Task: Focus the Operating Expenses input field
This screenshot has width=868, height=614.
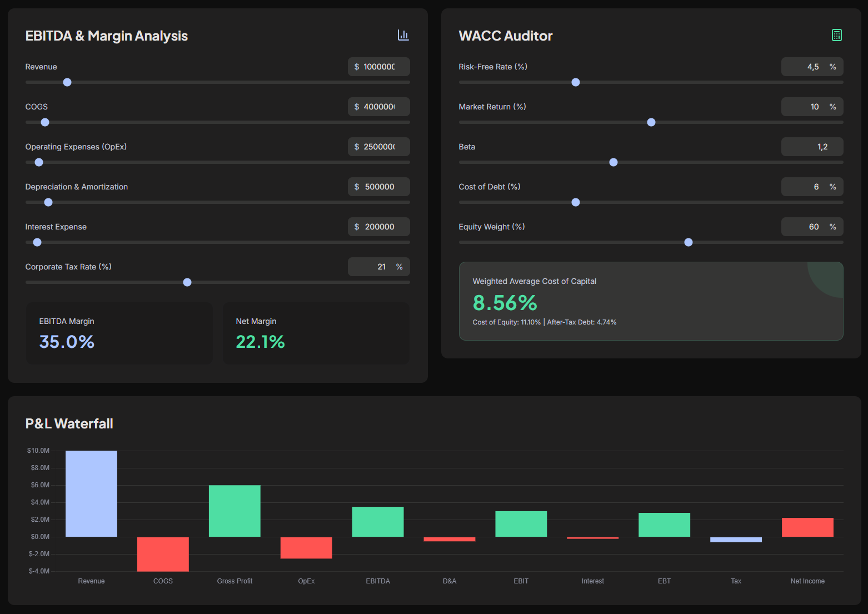Action: 379,147
